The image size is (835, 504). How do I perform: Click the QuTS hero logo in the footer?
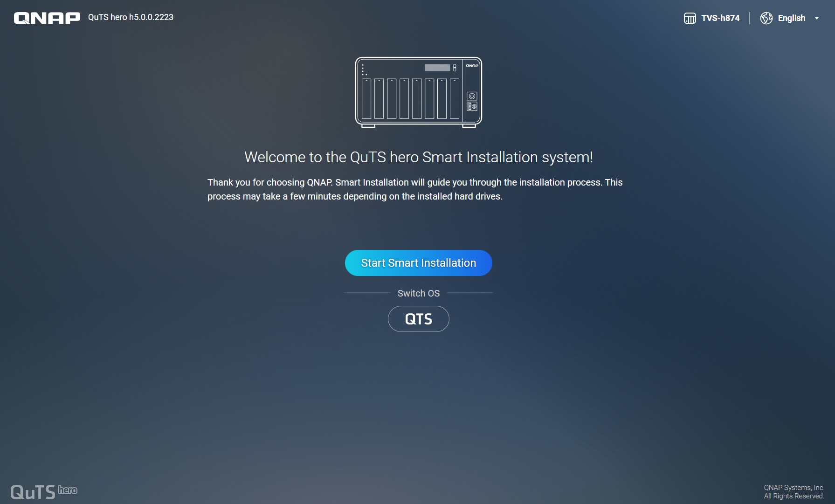(44, 491)
